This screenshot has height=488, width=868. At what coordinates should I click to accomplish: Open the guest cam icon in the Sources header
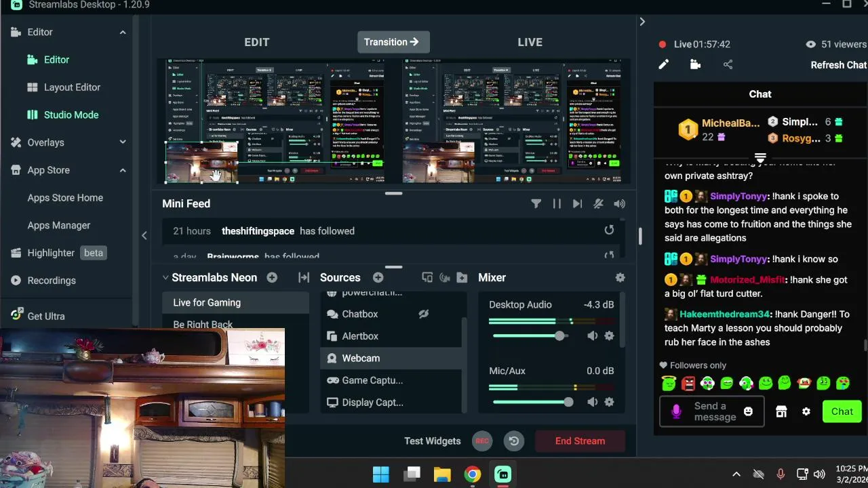(x=445, y=277)
